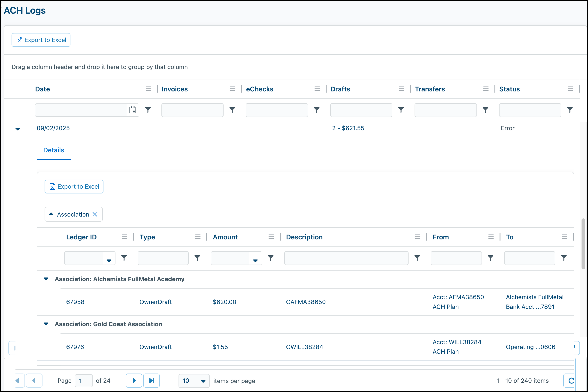Click the filter icon for Date column
This screenshot has width=588, height=392.
[x=148, y=110]
